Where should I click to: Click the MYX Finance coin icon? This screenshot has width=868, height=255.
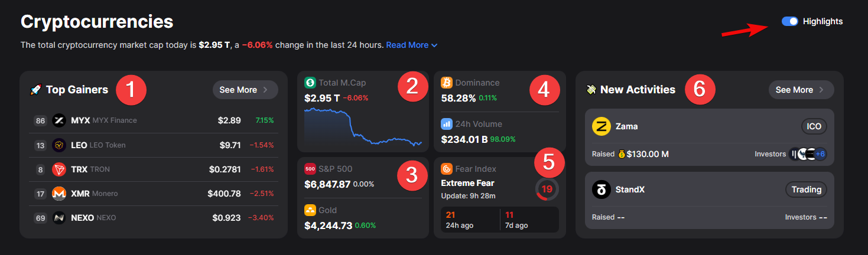click(59, 120)
